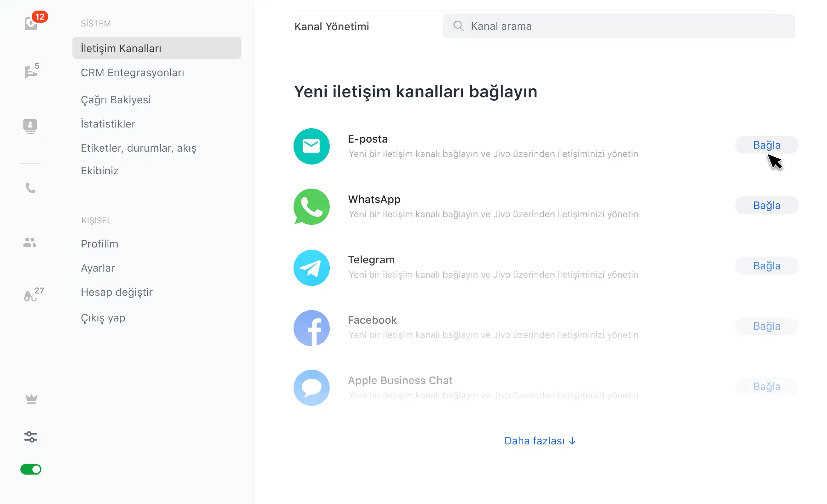The height and width of the screenshot is (504, 827).
Task: Open the phone calls sidebar icon
Action: click(30, 188)
